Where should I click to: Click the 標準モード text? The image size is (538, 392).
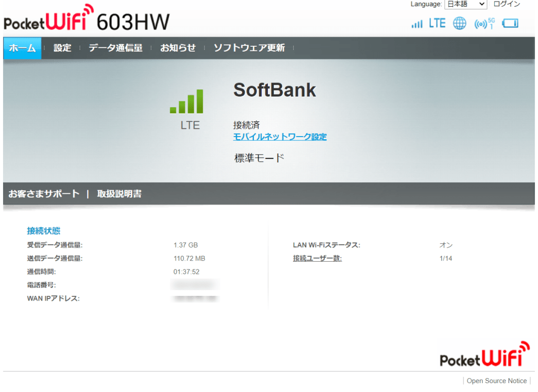click(x=260, y=158)
